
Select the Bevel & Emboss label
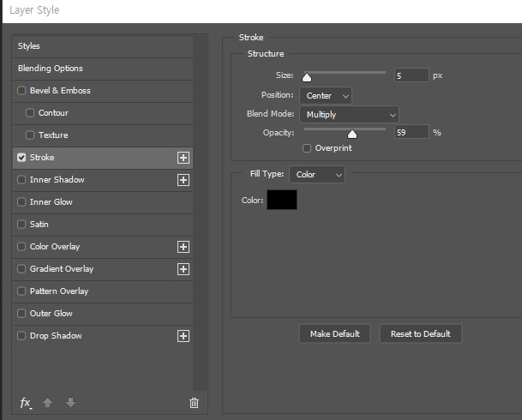(x=60, y=91)
